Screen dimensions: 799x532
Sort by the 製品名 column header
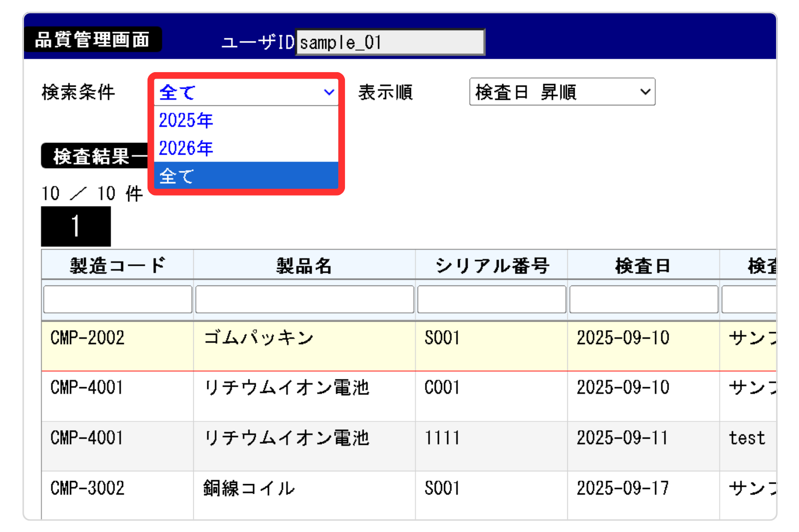point(304,265)
